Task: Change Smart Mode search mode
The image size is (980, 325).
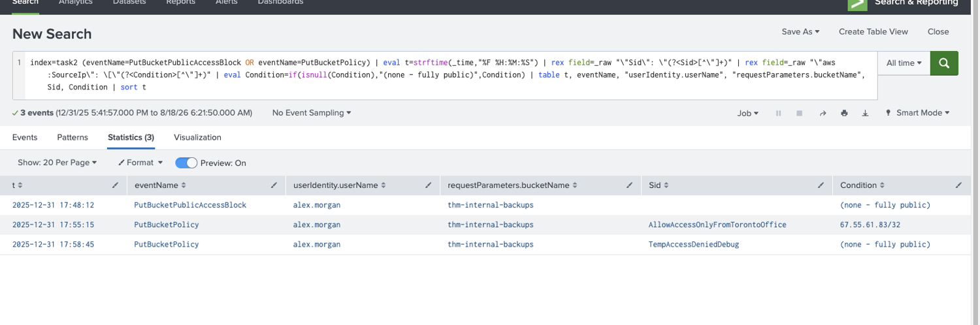Action: [918, 113]
